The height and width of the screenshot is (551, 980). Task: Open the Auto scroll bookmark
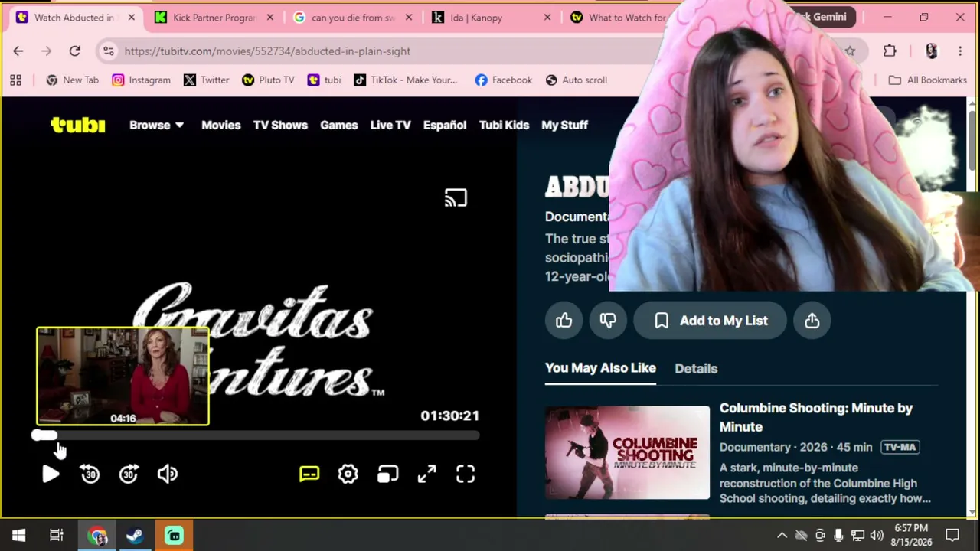576,80
